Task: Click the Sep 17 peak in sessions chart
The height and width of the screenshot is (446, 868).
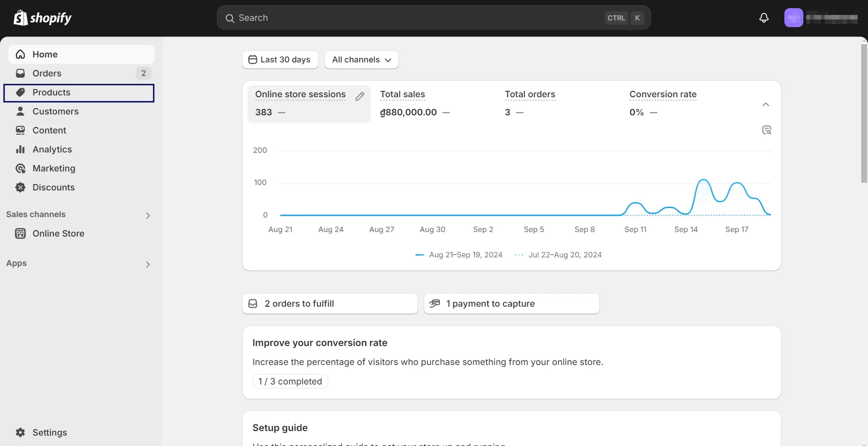Action: [737, 183]
